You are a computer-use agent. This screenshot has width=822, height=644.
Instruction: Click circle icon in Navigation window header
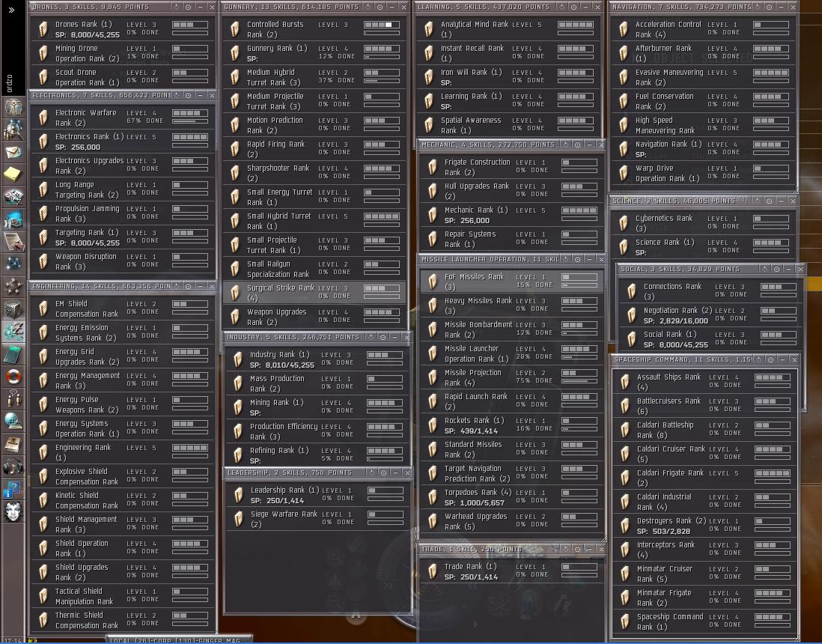click(769, 7)
